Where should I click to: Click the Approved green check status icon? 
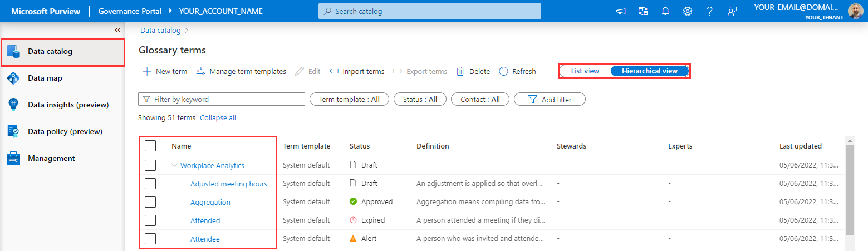click(x=353, y=201)
